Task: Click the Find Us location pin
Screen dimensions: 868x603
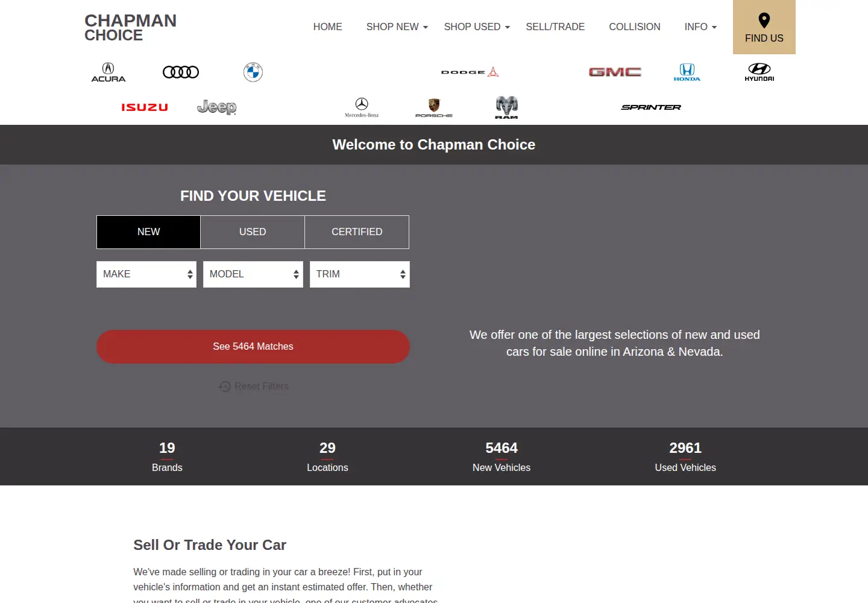Action: coord(764,27)
